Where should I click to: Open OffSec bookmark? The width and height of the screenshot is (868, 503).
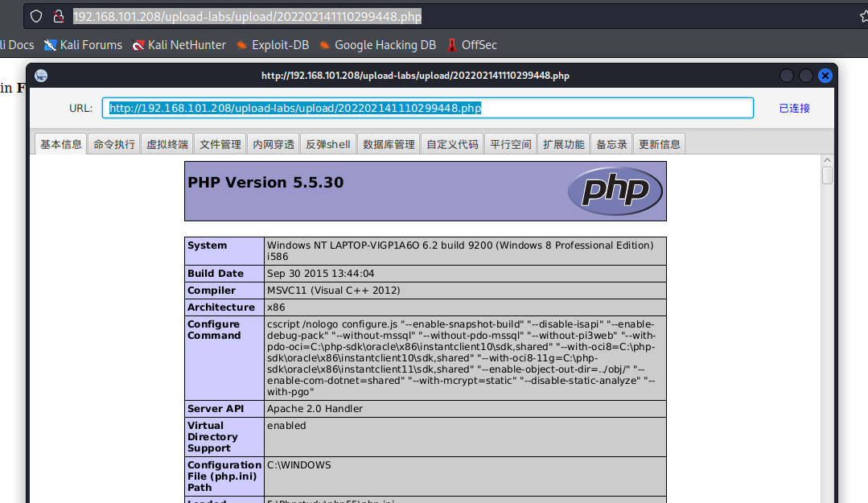coord(471,45)
